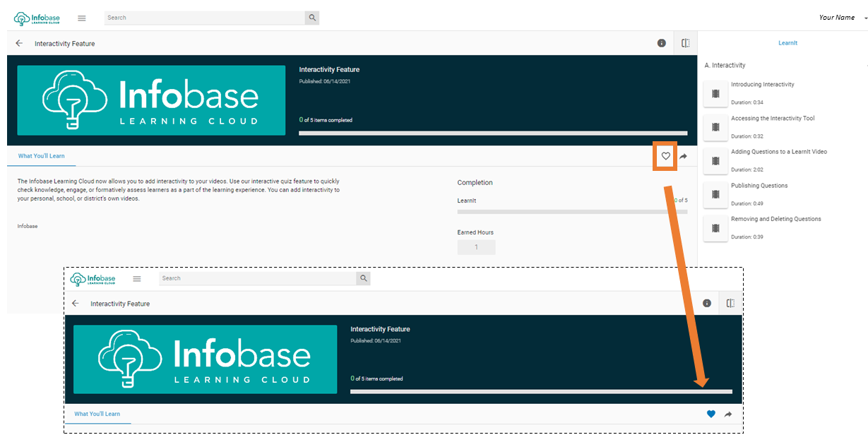
Task: Click the LearnIt completion progress bar
Action: [572, 211]
